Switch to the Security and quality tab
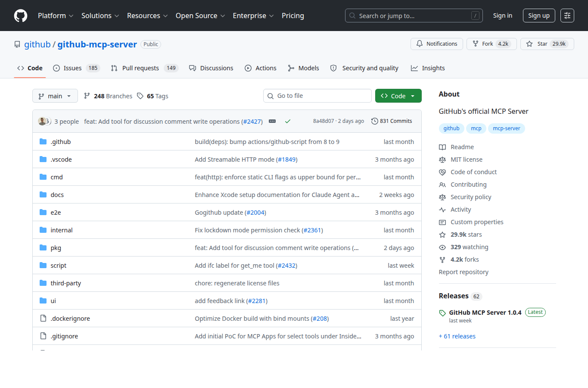The width and height of the screenshot is (588, 388). click(364, 68)
